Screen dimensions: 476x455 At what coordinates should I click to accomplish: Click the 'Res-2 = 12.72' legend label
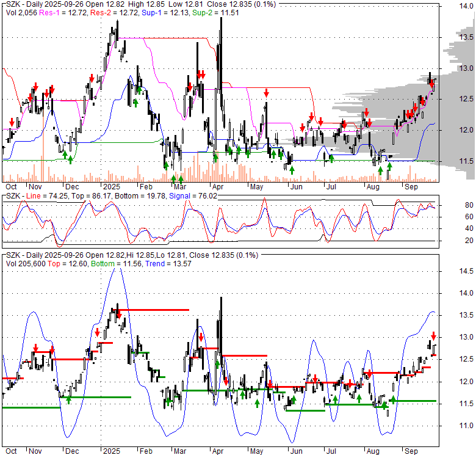(x=114, y=13)
